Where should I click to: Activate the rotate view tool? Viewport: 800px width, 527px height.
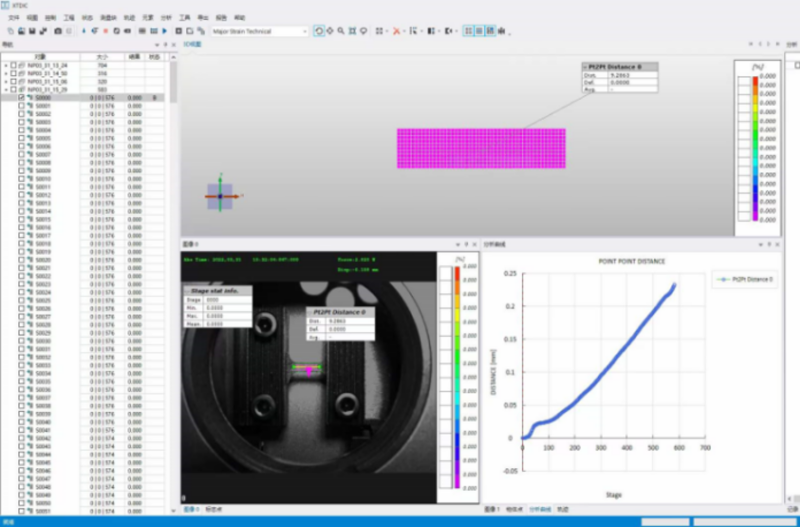319,31
